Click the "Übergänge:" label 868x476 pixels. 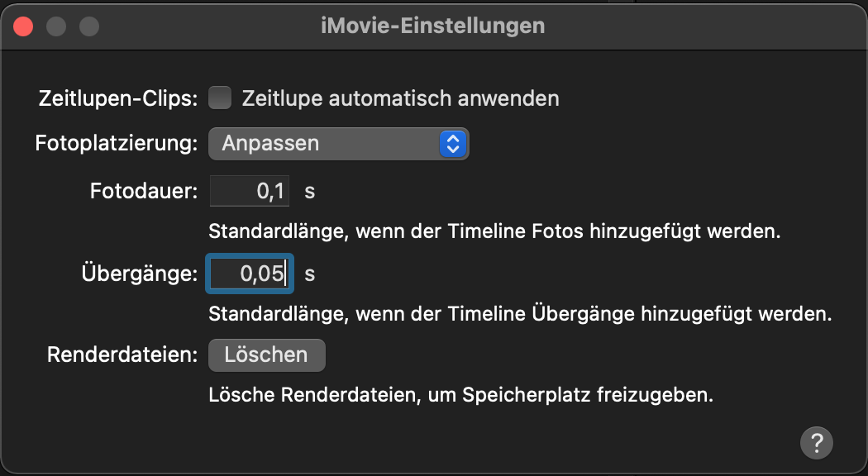[x=140, y=274]
